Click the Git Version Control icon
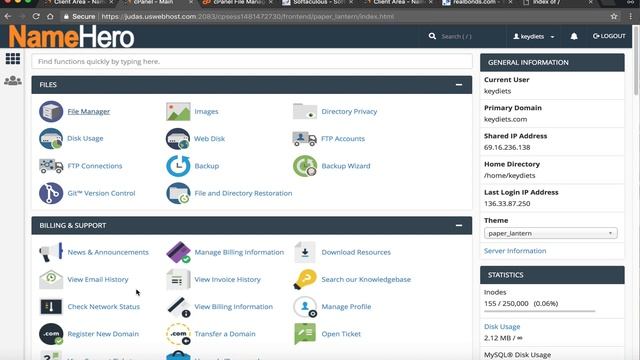The image size is (640, 360). [x=51, y=193]
